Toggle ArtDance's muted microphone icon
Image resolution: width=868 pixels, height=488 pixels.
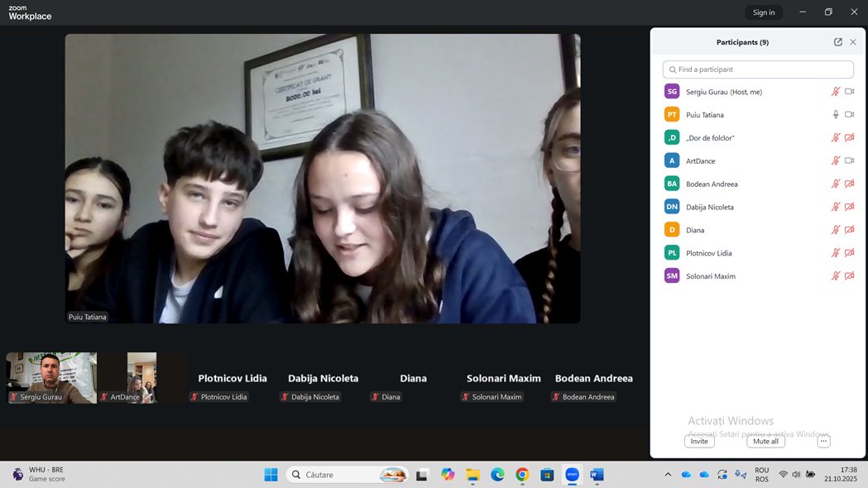tap(836, 161)
